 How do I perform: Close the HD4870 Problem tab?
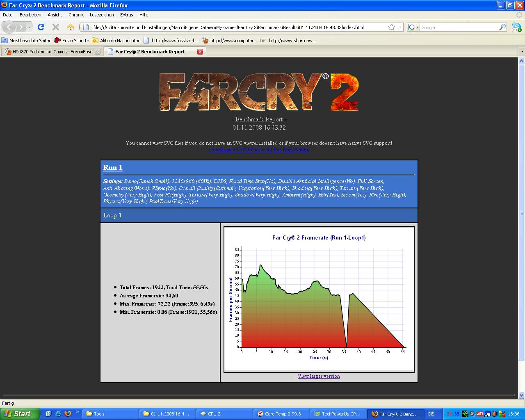(x=98, y=52)
